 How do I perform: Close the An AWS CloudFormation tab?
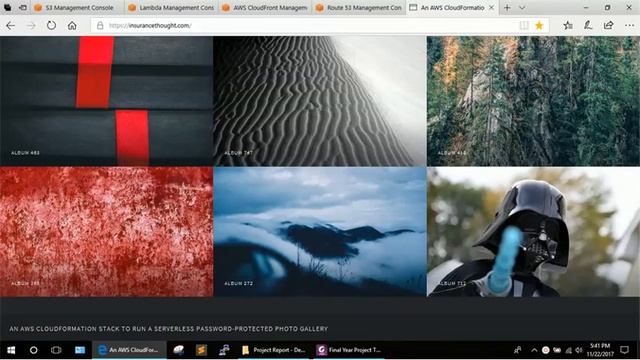[x=491, y=8]
